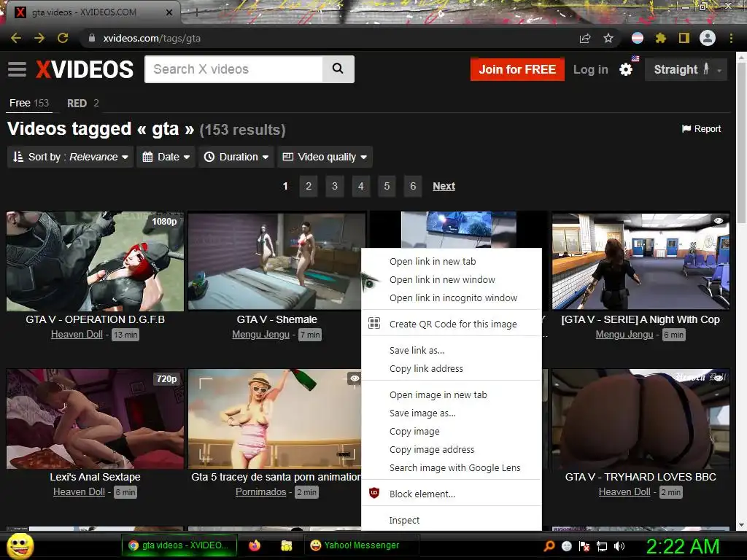Bookmark this page with the star icon

coord(608,38)
